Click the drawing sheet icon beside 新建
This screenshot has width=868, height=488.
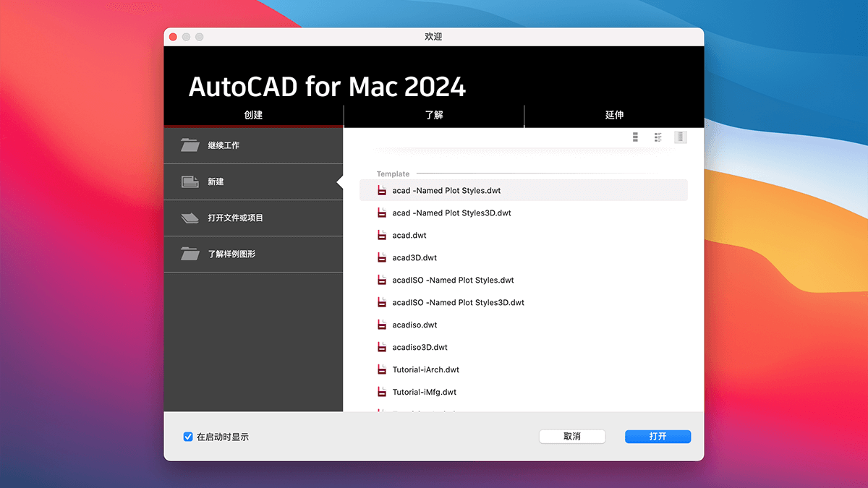pos(190,181)
